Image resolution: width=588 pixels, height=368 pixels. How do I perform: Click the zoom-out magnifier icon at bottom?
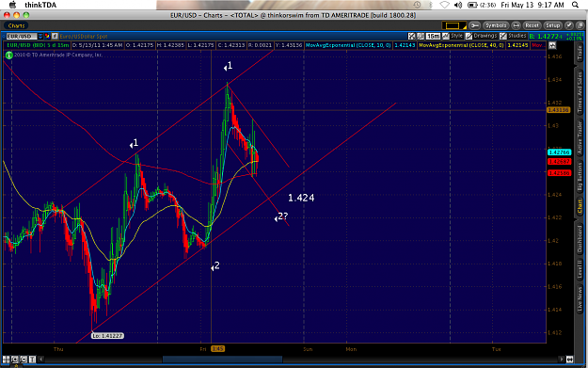(24, 360)
